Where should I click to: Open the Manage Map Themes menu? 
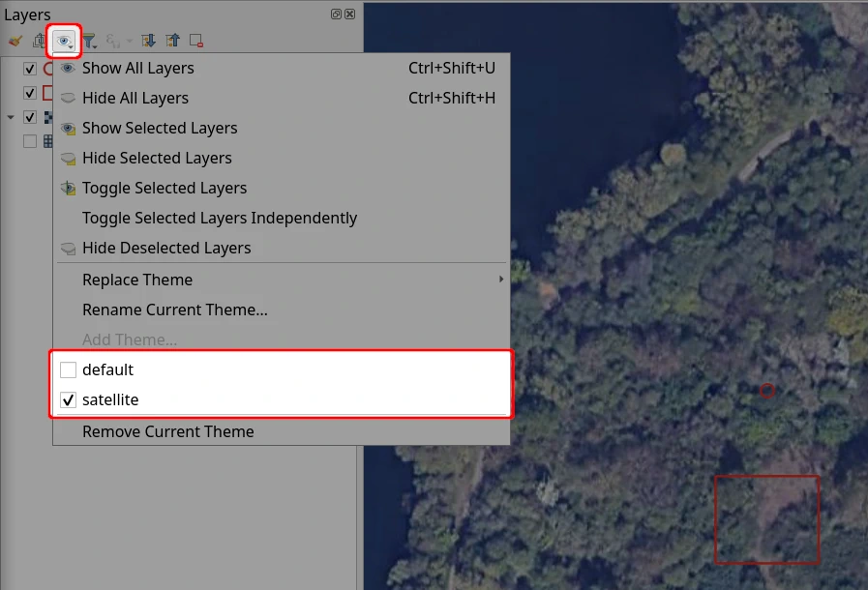pos(63,41)
